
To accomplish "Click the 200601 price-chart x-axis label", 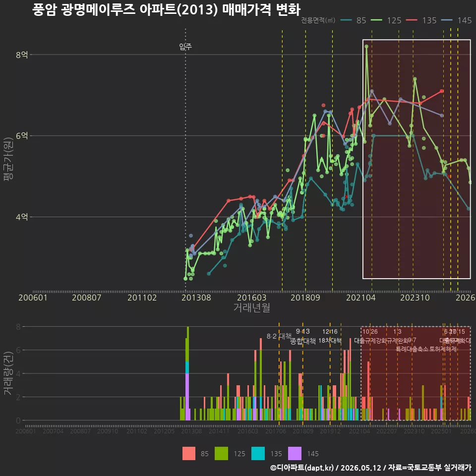I will click(x=33, y=297).
